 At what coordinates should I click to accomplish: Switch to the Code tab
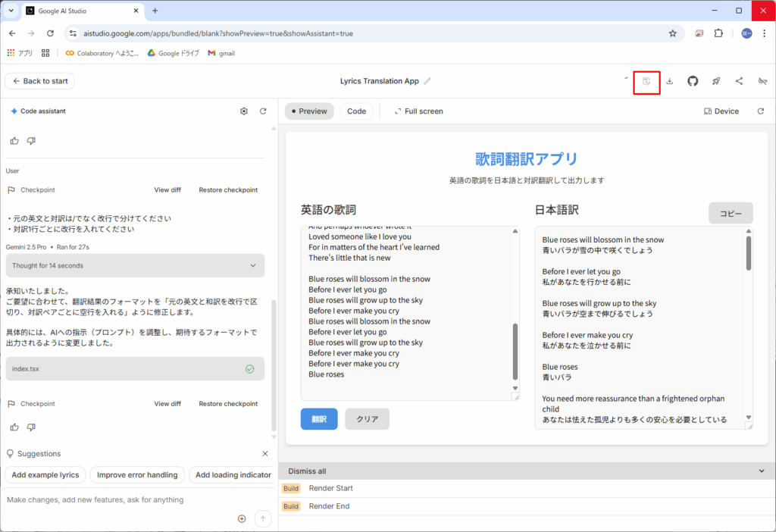tap(357, 111)
